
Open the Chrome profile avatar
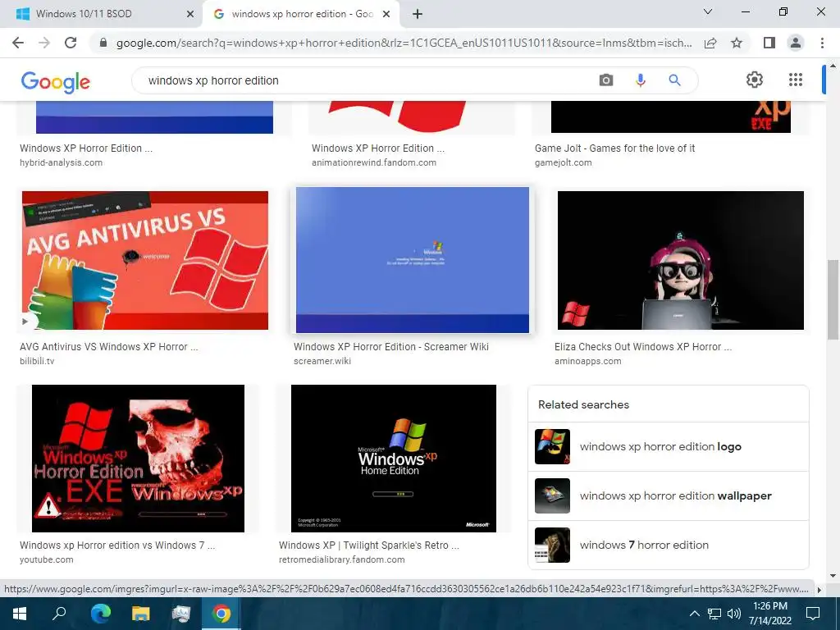(x=796, y=43)
